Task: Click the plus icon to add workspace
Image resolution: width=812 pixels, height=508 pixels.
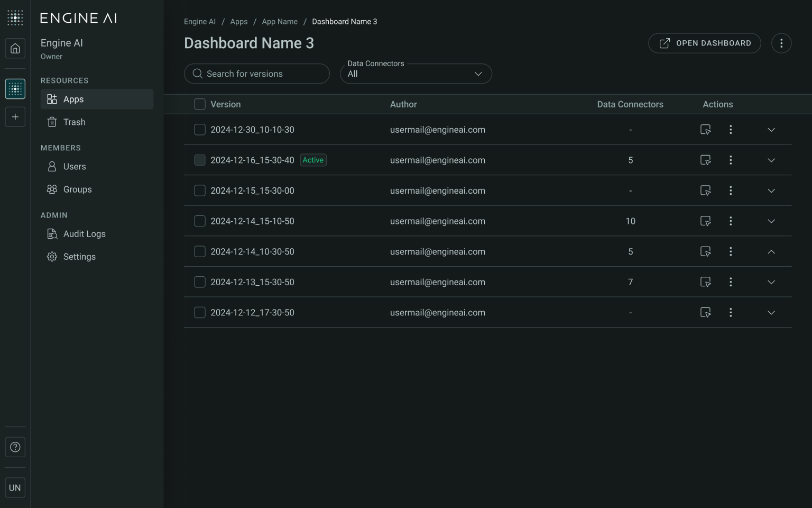Action: pyautogui.click(x=15, y=117)
